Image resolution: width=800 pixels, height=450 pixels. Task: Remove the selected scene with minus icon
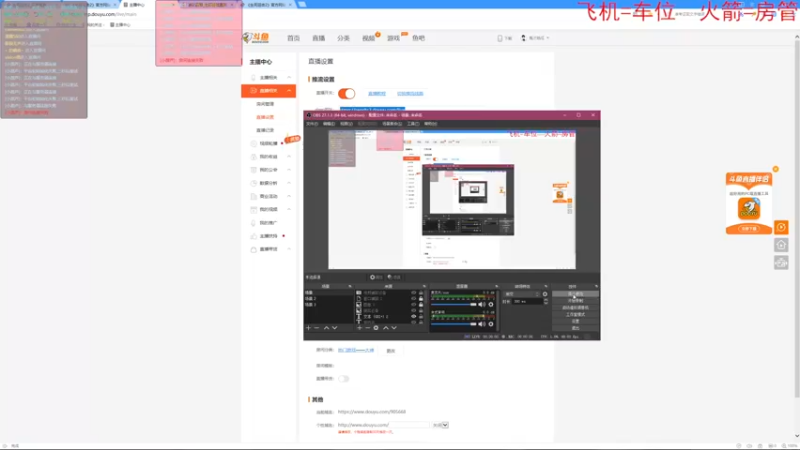(317, 328)
